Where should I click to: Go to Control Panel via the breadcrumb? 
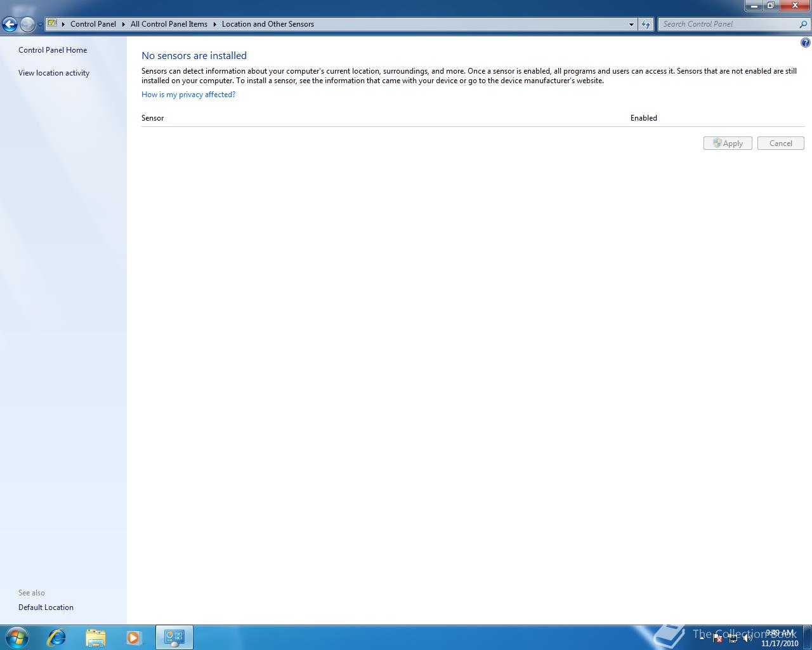click(93, 24)
